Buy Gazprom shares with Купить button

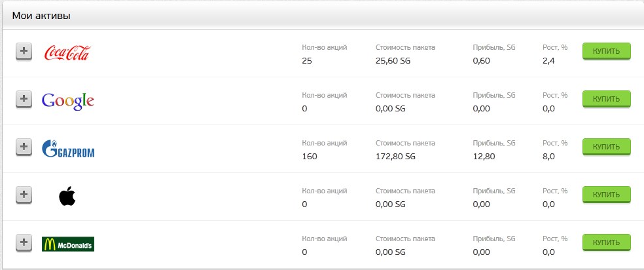(606, 147)
